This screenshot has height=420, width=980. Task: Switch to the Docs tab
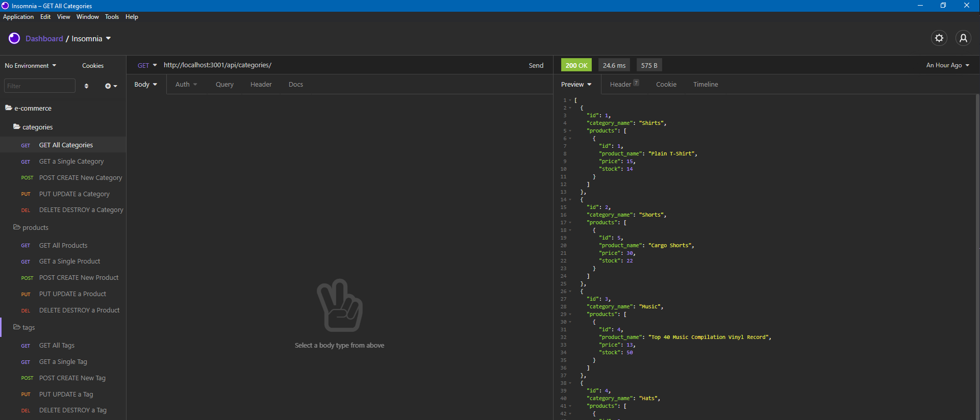point(296,85)
